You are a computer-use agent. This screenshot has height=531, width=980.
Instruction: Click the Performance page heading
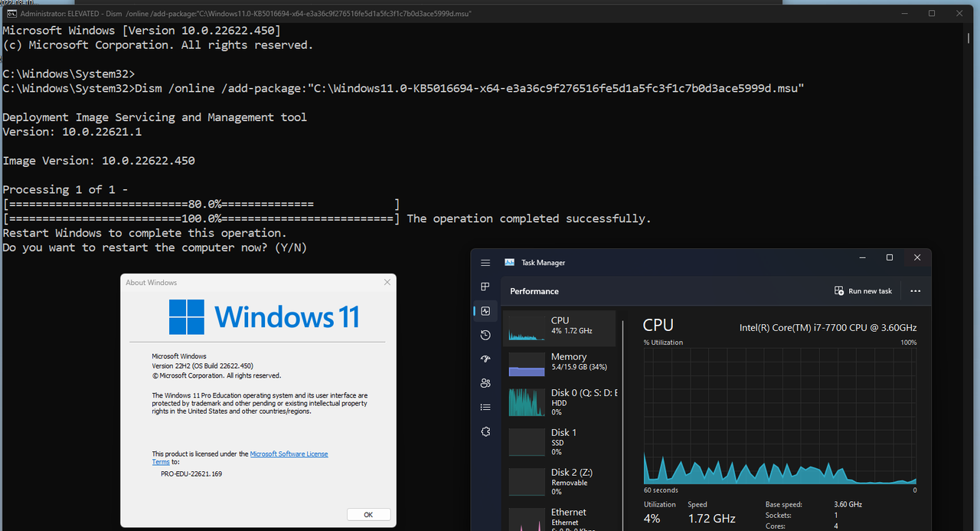click(534, 291)
